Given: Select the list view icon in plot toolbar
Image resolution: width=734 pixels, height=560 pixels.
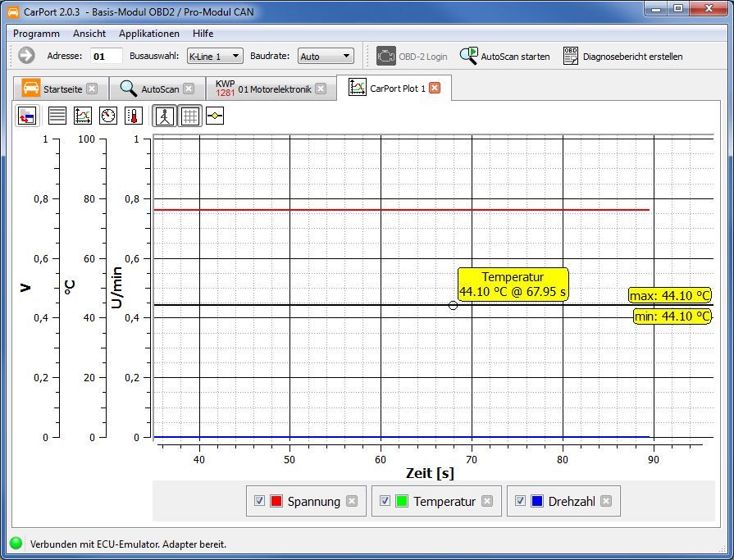Looking at the screenshot, I should [57, 116].
